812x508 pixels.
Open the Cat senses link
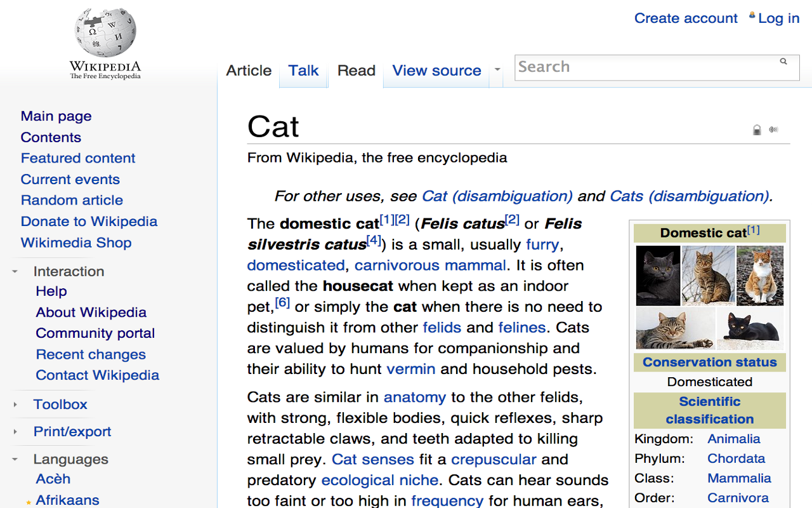tap(373, 459)
